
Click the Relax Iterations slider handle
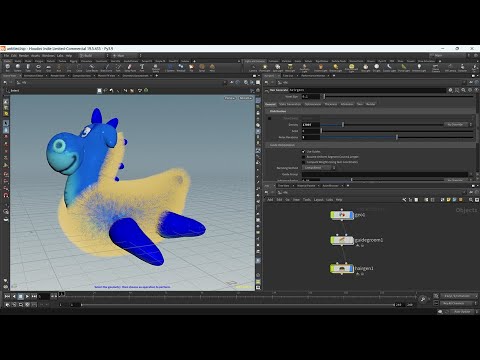(x=397, y=137)
